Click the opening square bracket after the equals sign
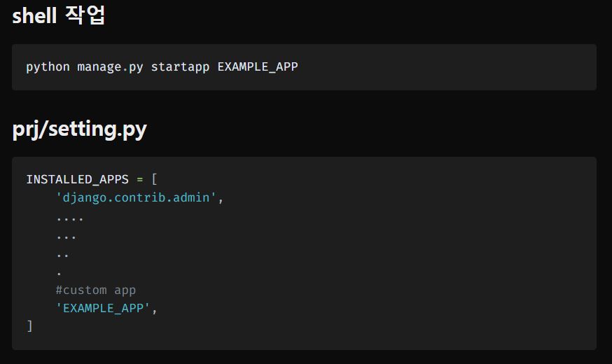Viewport: 612px width, 364px height. coord(155,179)
